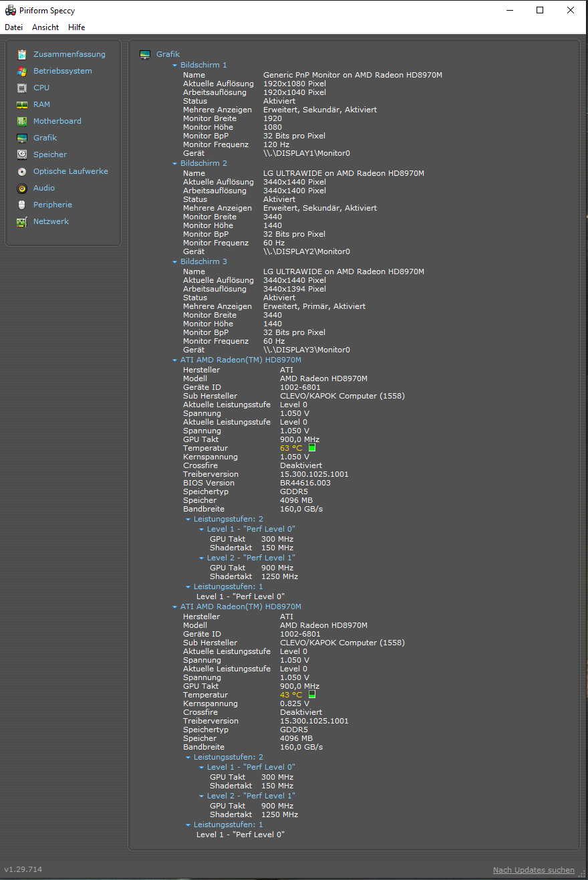Click the Peripherie mouse icon
The width and height of the screenshot is (588, 880).
(22, 205)
